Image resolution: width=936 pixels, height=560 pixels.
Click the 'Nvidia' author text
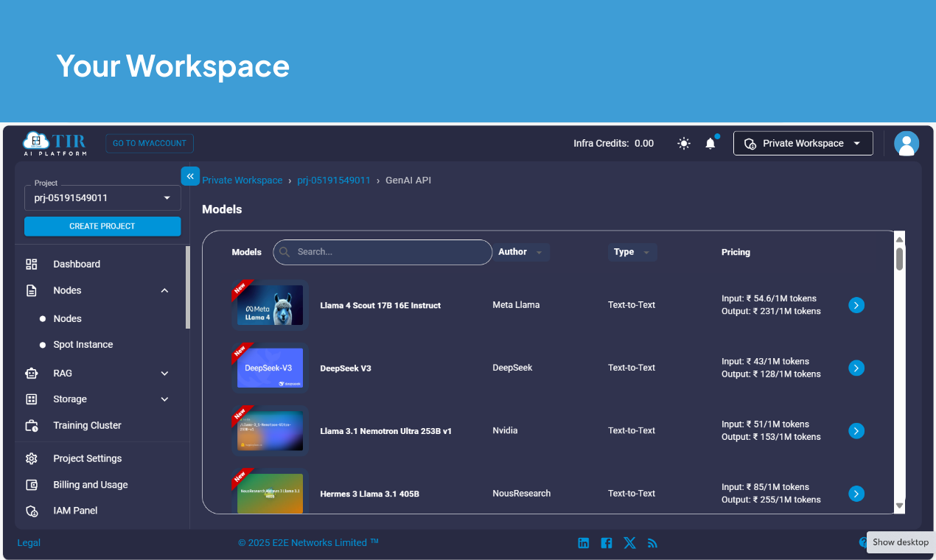pos(505,430)
